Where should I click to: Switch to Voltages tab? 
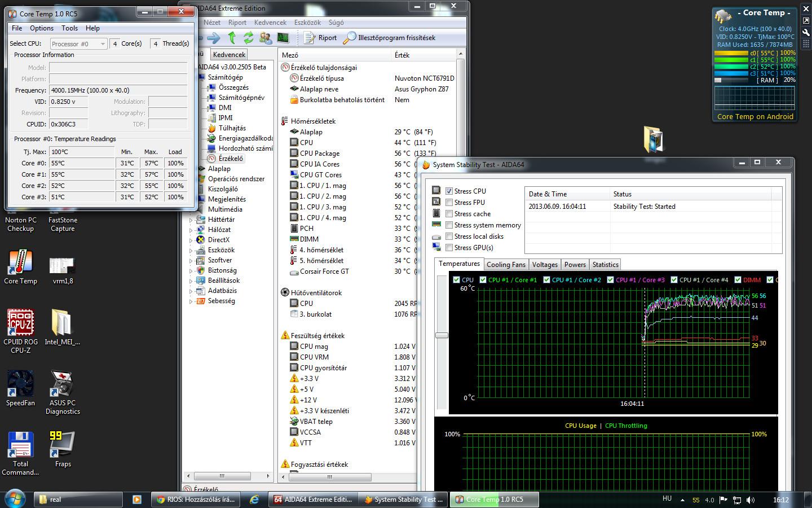[545, 264]
